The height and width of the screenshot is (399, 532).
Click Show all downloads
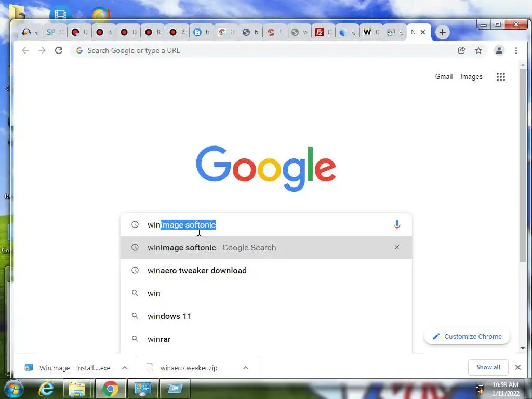point(488,367)
